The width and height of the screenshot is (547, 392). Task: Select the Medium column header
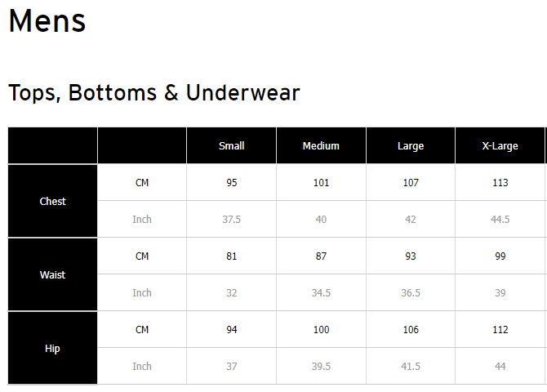click(x=321, y=146)
